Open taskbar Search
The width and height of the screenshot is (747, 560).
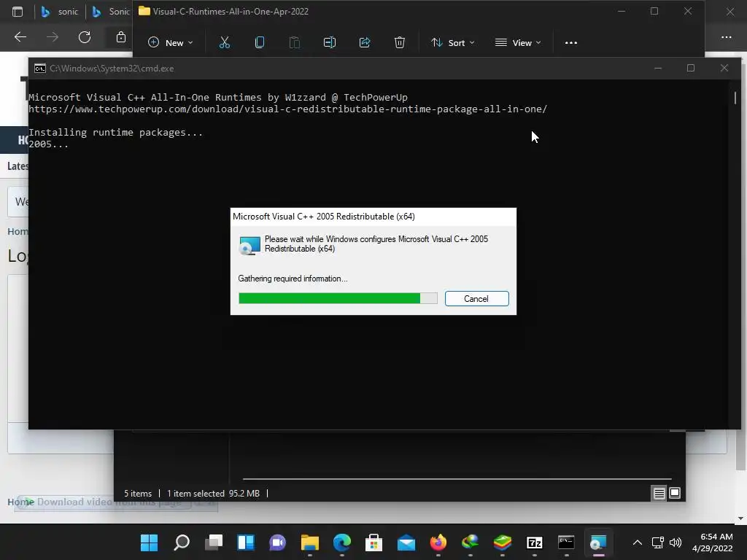tap(182, 542)
